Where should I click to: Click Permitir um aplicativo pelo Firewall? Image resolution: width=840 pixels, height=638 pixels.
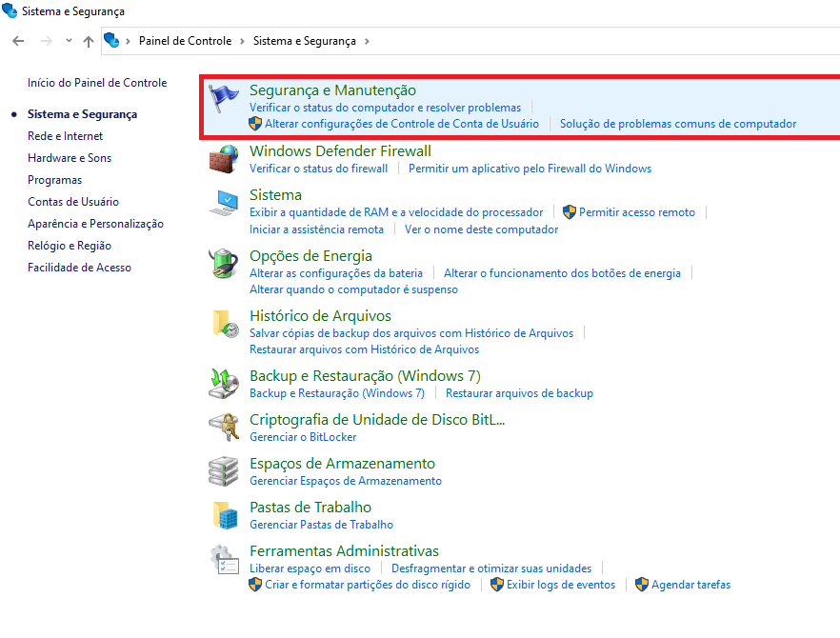pyautogui.click(x=530, y=169)
